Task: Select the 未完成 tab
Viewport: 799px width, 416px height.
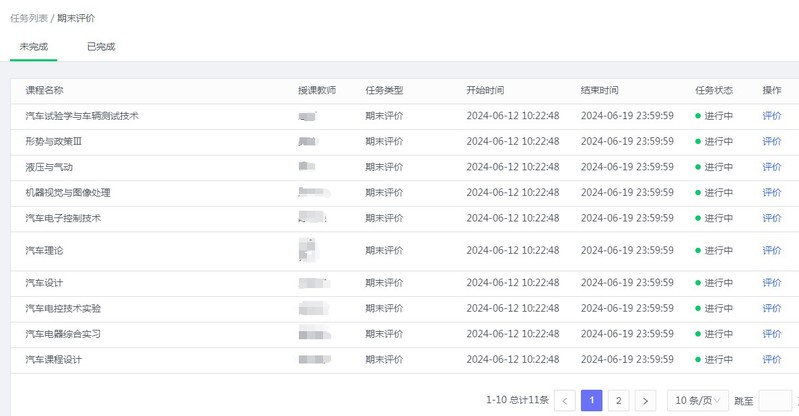Action: click(34, 46)
